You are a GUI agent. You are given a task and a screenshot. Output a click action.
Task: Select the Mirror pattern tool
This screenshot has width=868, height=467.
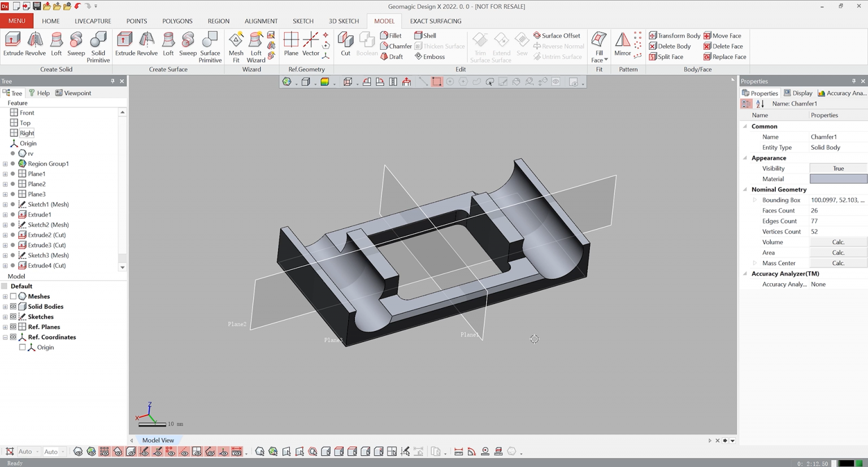click(x=622, y=45)
